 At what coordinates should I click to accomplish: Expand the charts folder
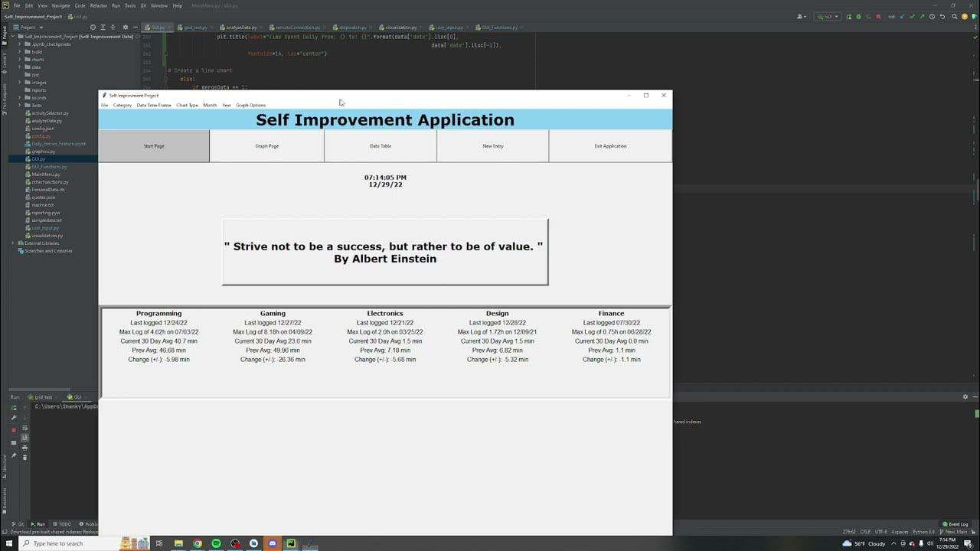click(20, 60)
